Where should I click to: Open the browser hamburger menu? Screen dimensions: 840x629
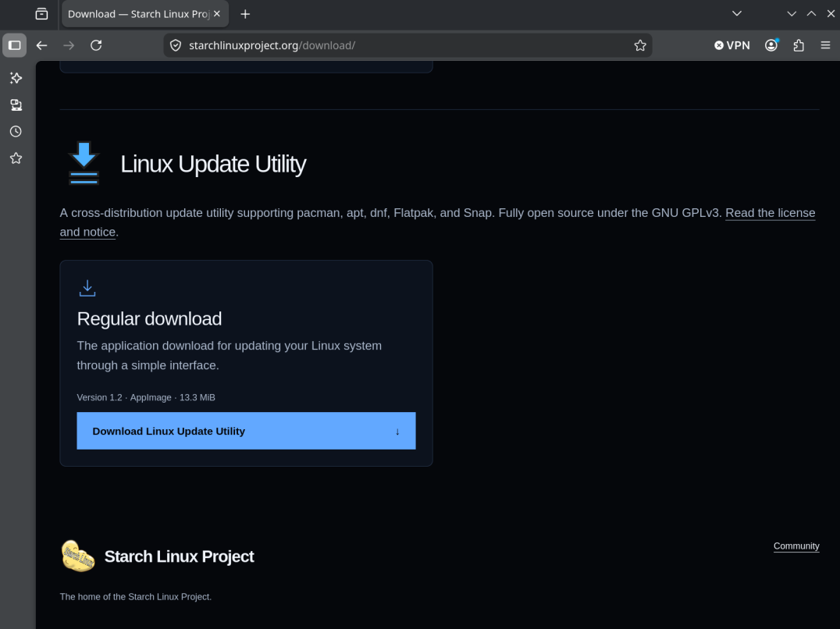[x=825, y=45]
